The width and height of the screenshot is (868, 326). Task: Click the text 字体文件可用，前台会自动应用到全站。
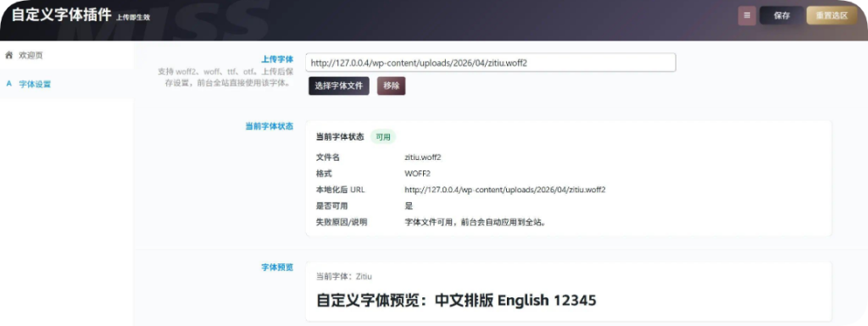coord(476,223)
